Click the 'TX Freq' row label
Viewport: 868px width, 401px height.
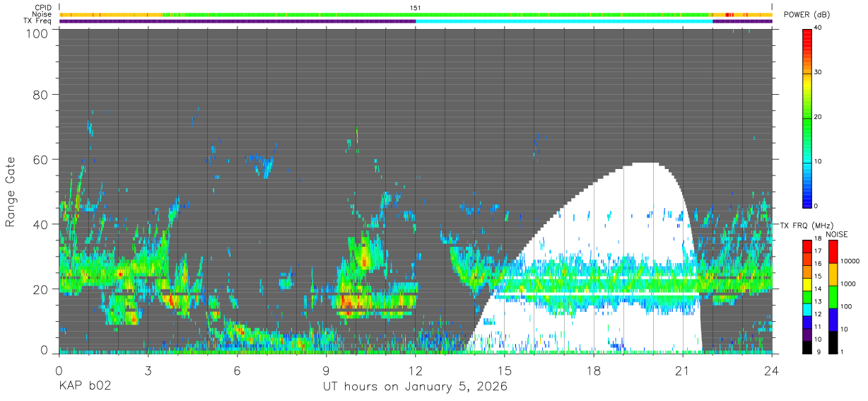coord(38,21)
